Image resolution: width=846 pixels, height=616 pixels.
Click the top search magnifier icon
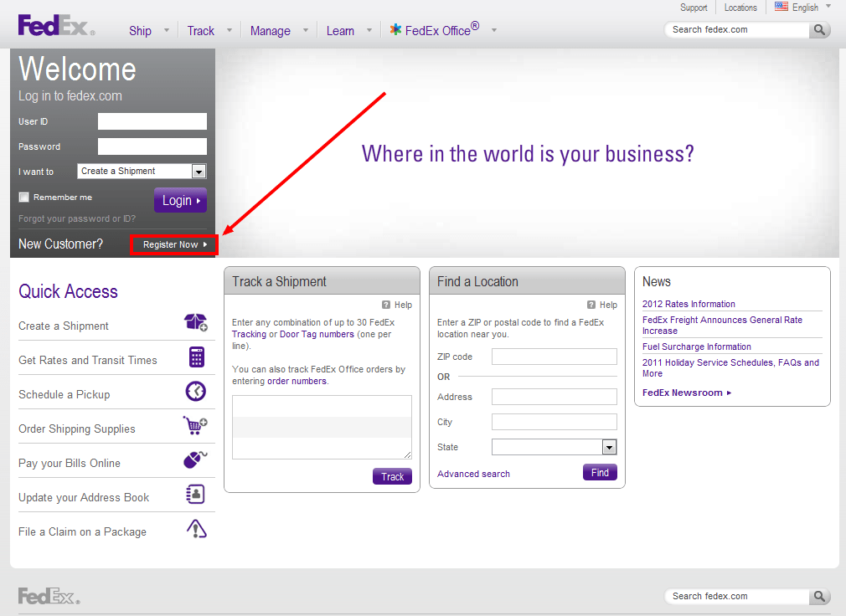coord(819,29)
